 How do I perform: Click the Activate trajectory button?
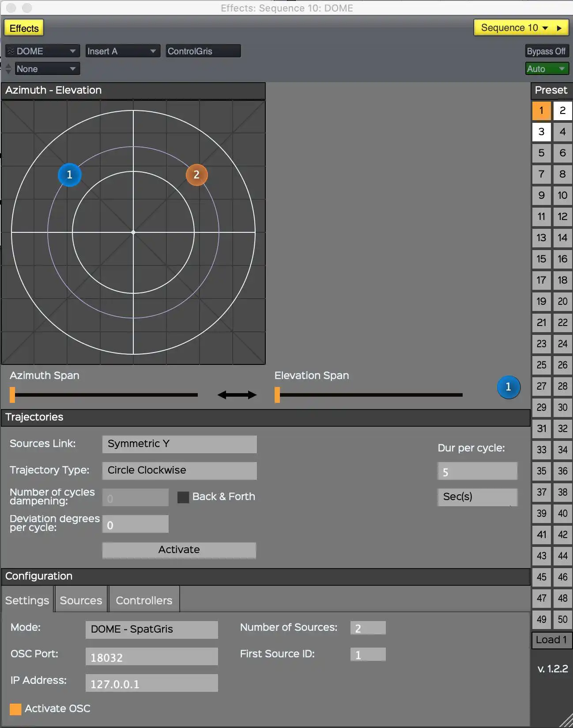[x=179, y=550]
